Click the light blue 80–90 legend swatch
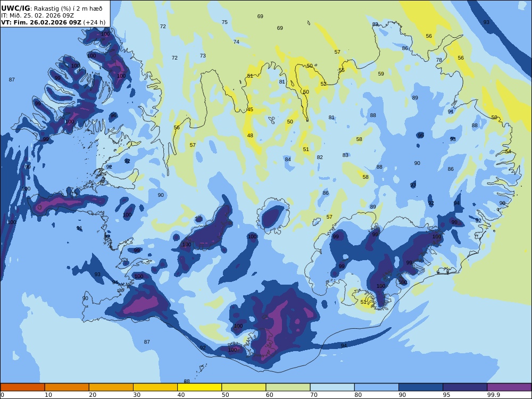The height and width of the screenshot is (399, 532). point(377,387)
